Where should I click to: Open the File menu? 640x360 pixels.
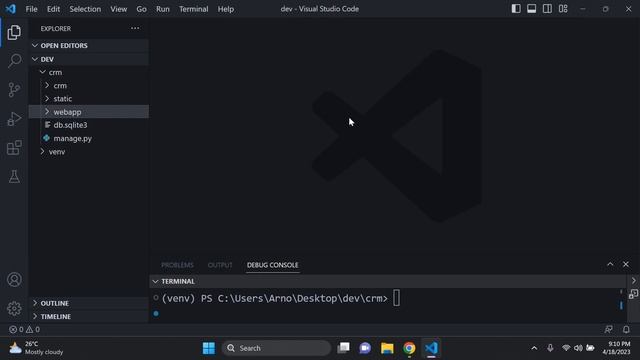pos(31,9)
